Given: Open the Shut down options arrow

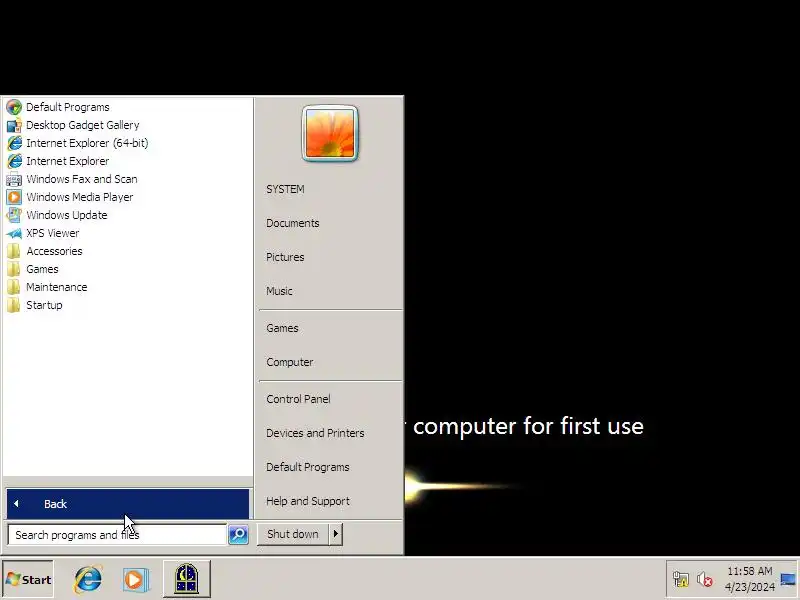Looking at the screenshot, I should 336,534.
